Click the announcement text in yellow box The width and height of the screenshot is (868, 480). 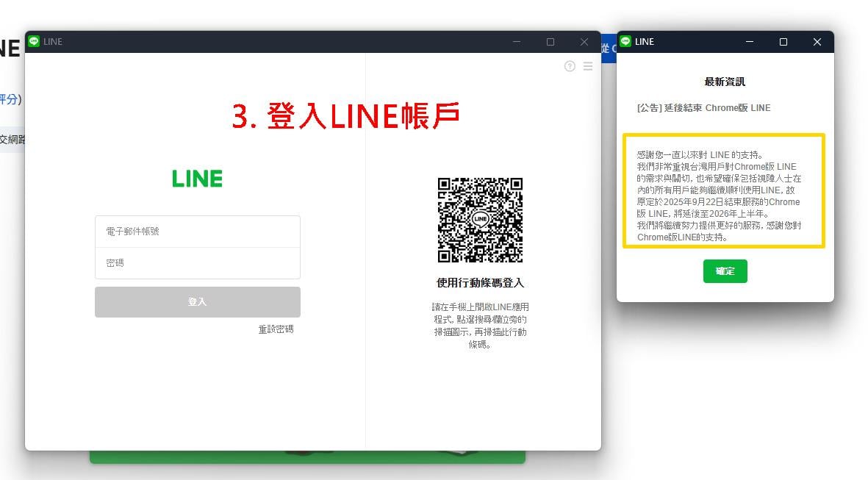tap(719, 196)
